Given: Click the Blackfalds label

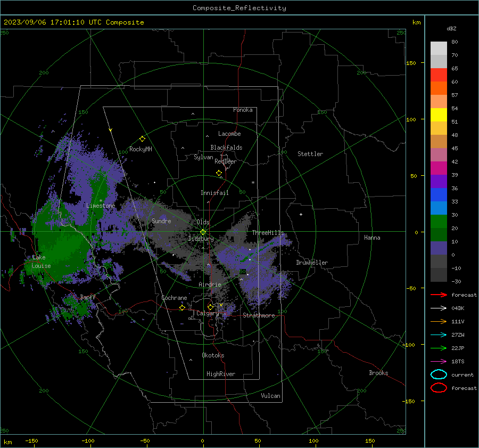Looking at the screenshot, I should (x=226, y=148).
